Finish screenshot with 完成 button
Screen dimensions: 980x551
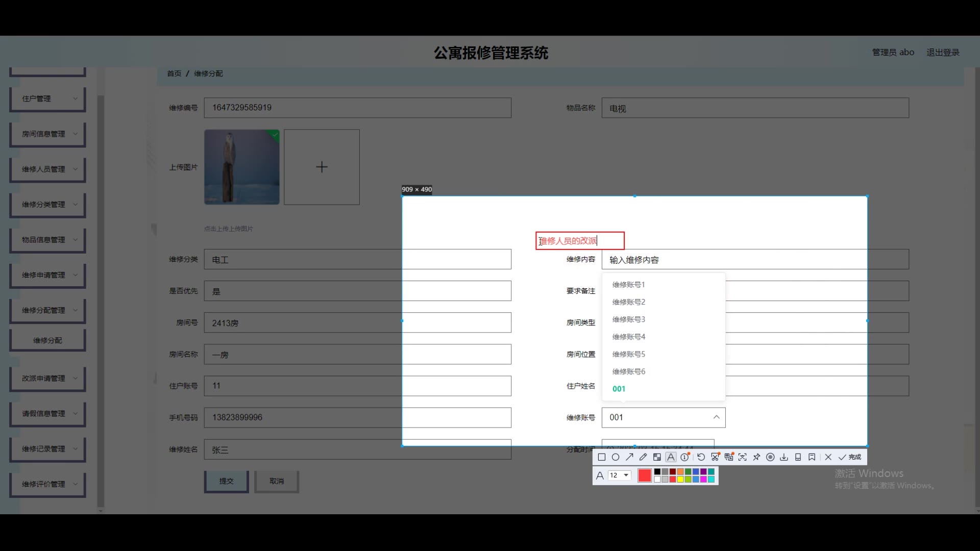coord(850,457)
